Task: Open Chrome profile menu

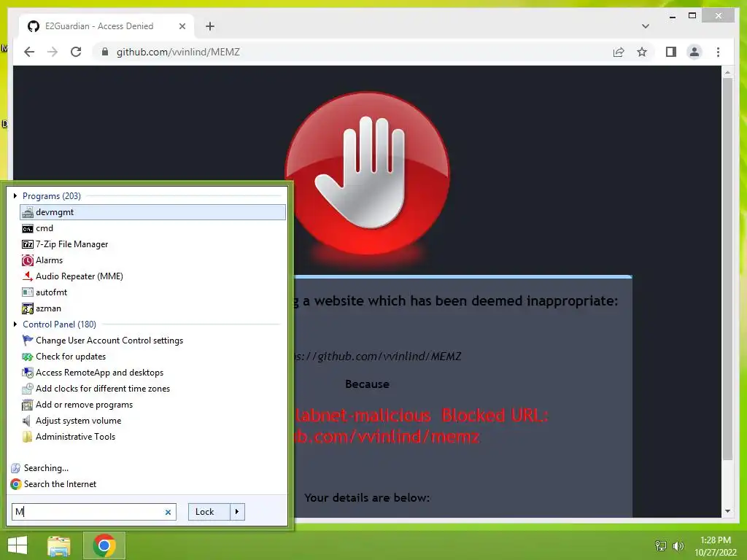Action: tap(694, 52)
